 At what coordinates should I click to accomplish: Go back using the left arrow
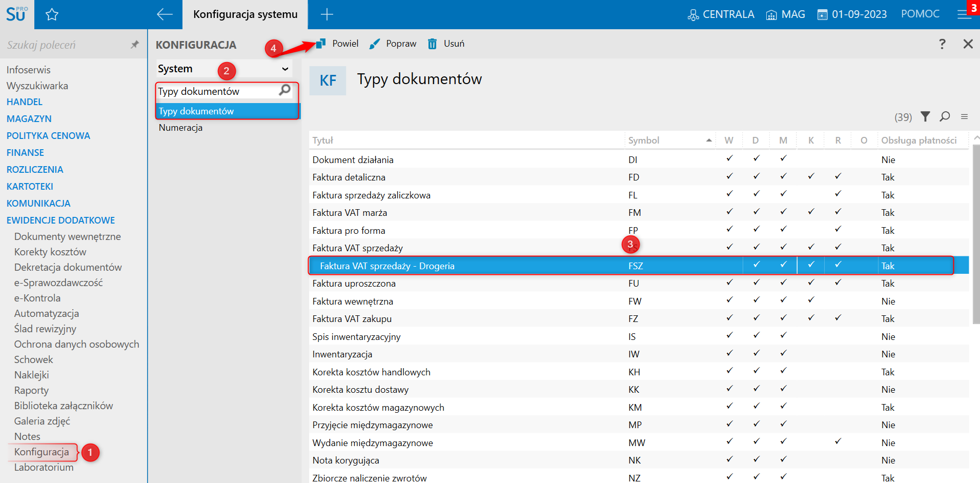(165, 14)
